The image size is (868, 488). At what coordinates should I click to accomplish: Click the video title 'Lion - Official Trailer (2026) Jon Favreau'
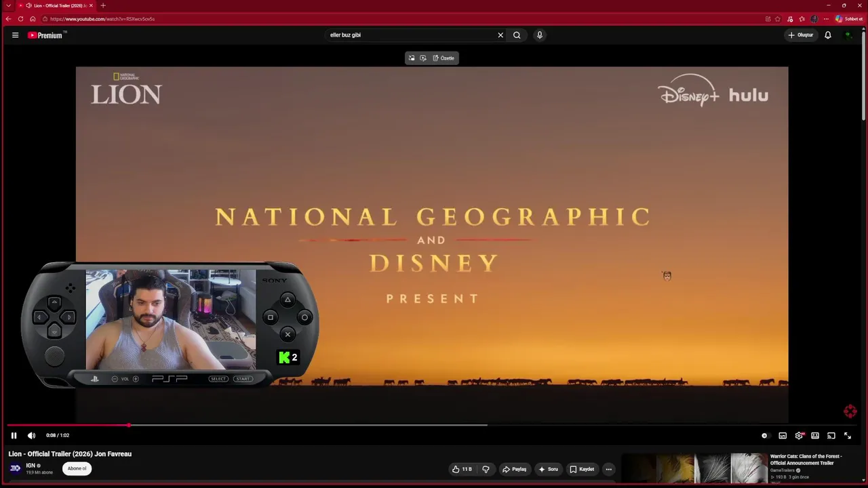70,454
